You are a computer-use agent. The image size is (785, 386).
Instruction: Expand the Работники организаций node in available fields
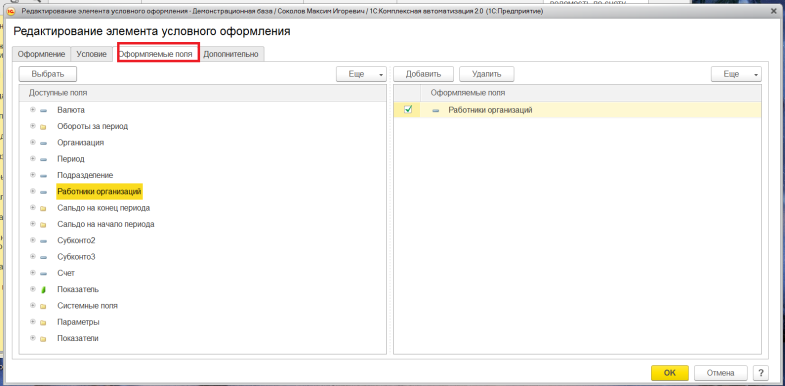[x=33, y=191]
